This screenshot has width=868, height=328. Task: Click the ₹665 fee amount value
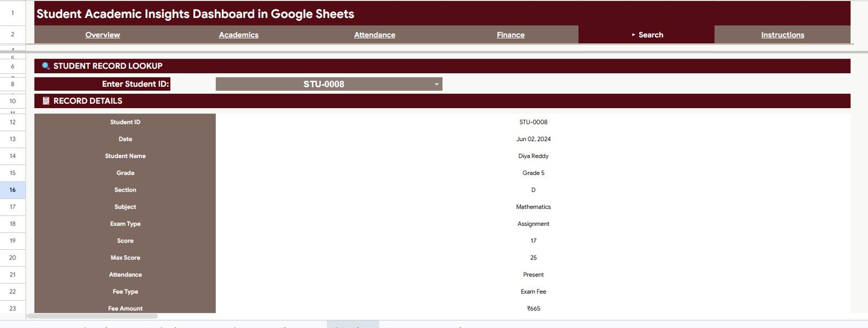(x=533, y=308)
